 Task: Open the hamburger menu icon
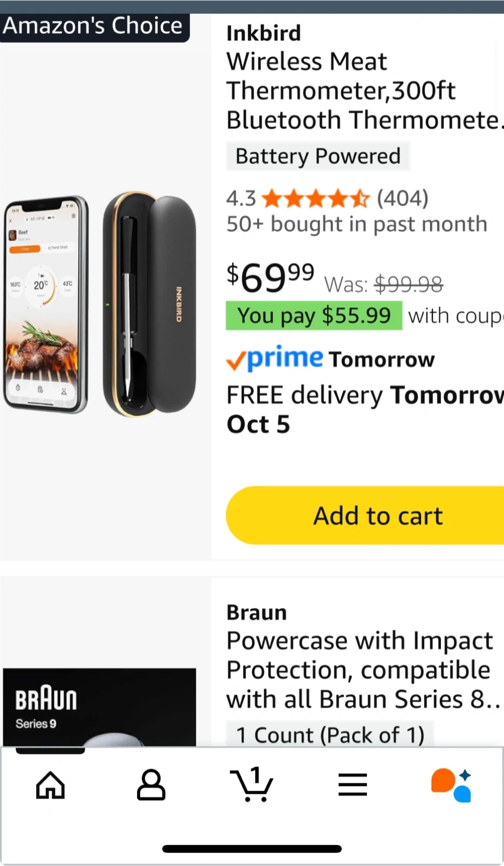pyautogui.click(x=352, y=785)
